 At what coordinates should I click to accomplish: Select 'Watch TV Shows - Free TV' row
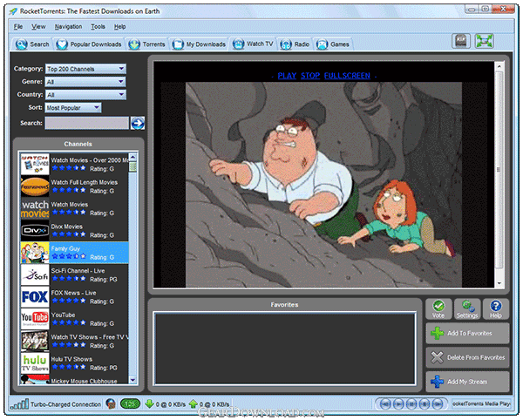point(74,341)
